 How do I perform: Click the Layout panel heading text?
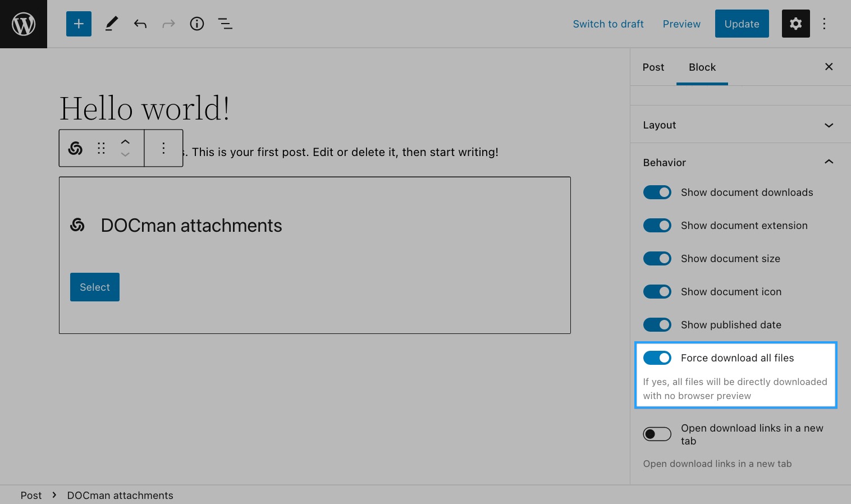point(660,125)
